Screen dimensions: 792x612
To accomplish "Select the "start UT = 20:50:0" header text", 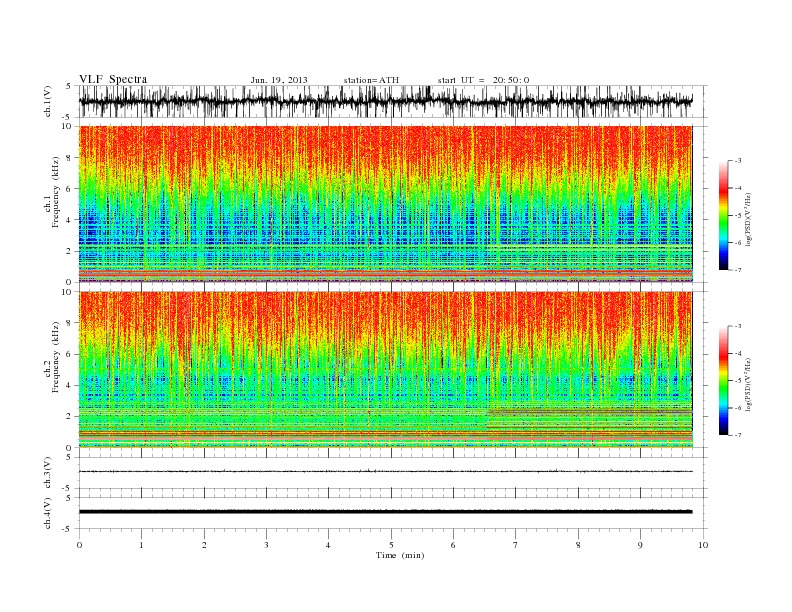I will [x=483, y=80].
